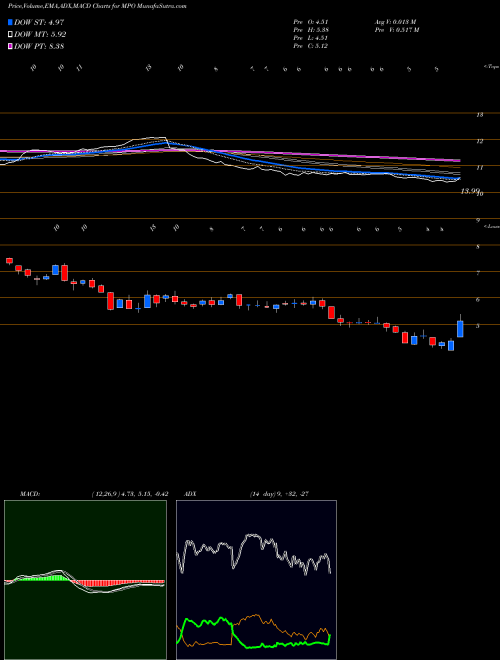Click the ADX (14 day) values text

(x=277, y=494)
